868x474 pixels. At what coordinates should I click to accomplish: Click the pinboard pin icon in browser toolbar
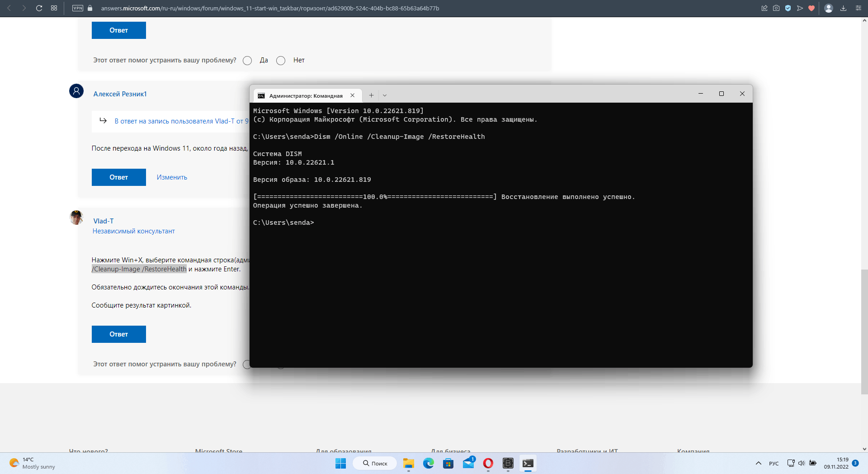[764, 8]
